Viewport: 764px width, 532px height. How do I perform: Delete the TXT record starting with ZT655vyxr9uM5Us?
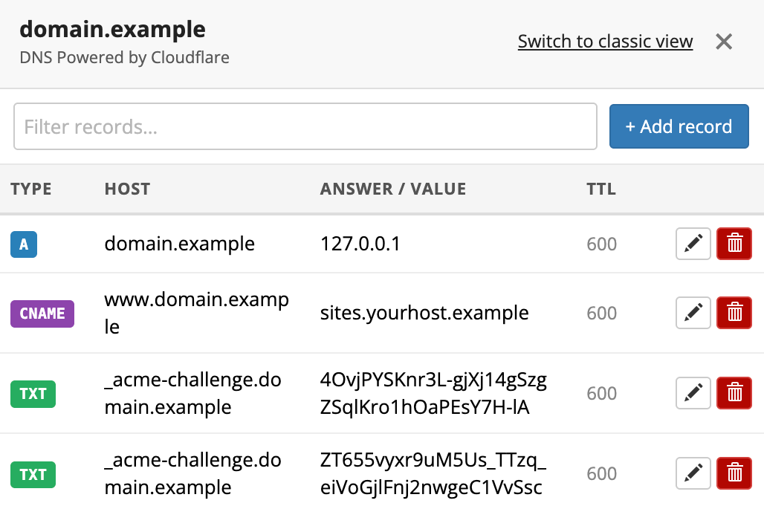(734, 473)
